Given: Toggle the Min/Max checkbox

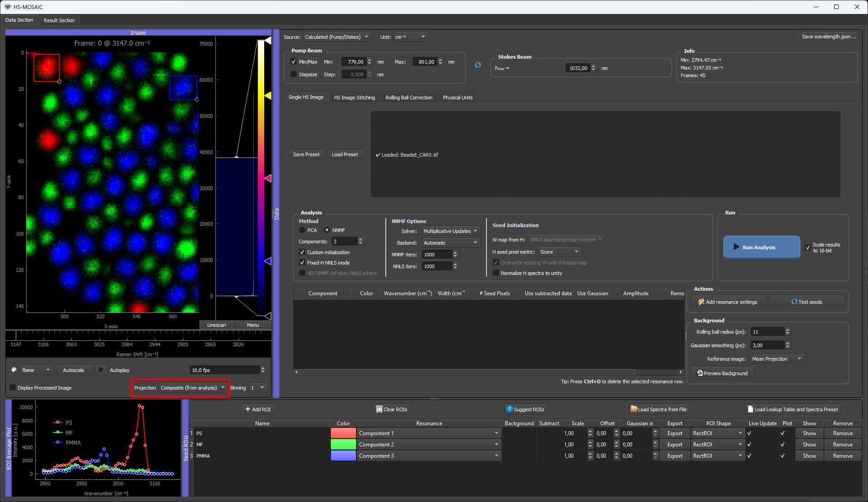Looking at the screenshot, I should 294,62.
